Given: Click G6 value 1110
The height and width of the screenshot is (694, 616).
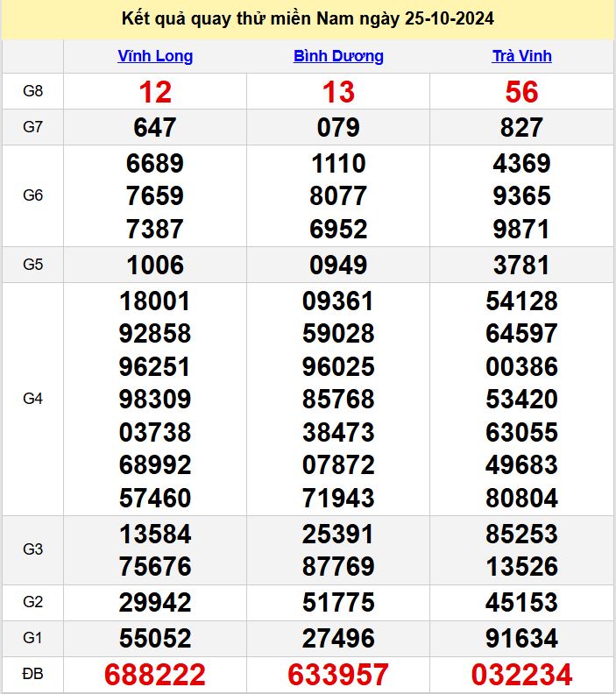Looking at the screenshot, I should tap(338, 163).
